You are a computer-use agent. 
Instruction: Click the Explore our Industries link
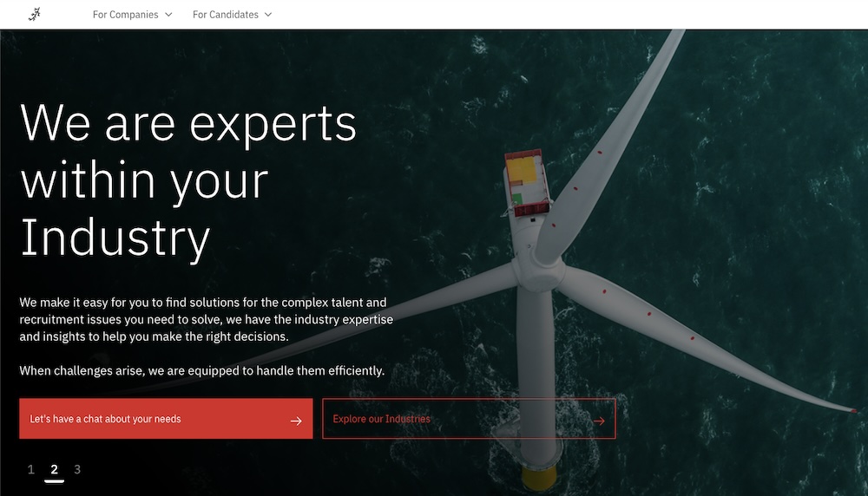[382, 419]
